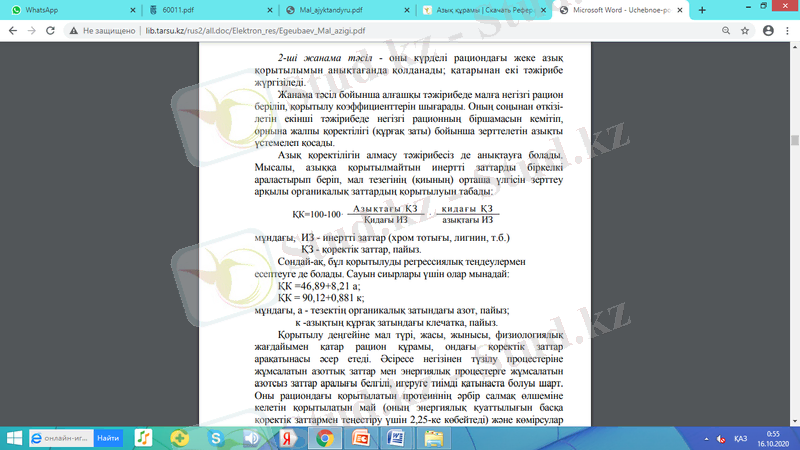Close the WhatsApp tab
The height and width of the screenshot is (450, 800).
pos(133,10)
